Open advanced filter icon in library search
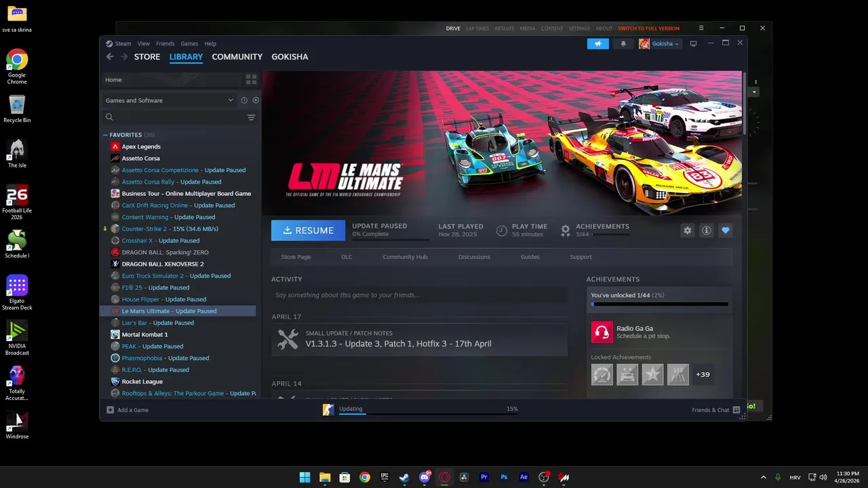Image resolution: width=868 pixels, height=488 pixels. 251,117
